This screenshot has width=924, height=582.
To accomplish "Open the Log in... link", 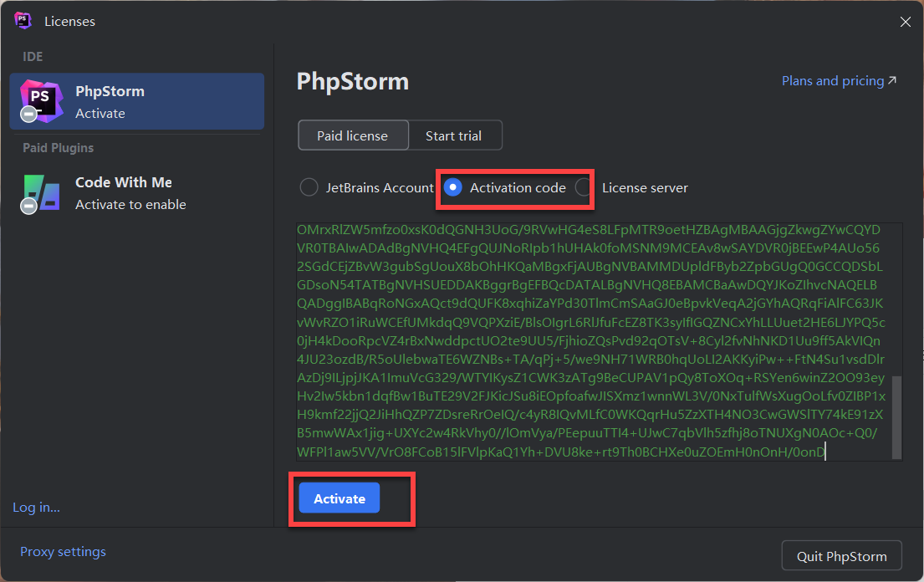I will pos(36,508).
